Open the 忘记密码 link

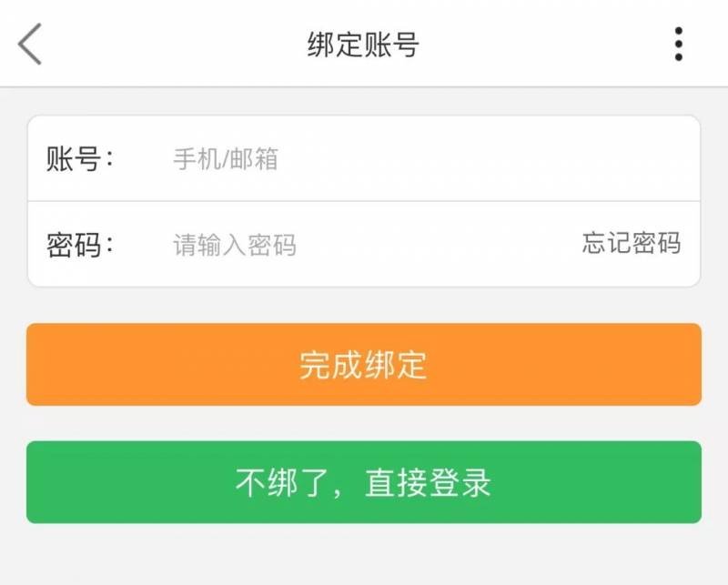pos(631,243)
